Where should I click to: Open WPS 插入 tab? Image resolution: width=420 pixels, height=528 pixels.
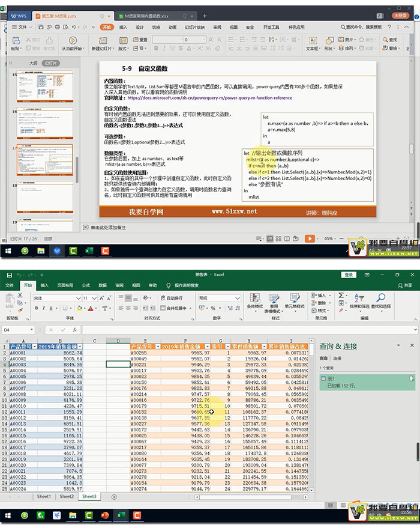[x=124, y=27]
